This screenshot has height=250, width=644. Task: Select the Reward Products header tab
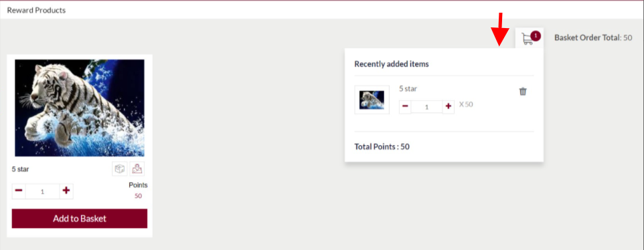(x=36, y=10)
